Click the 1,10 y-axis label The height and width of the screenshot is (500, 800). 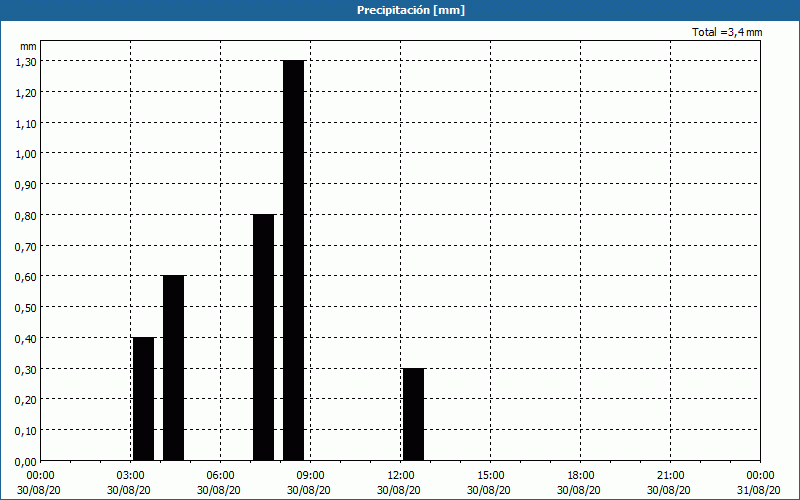click(x=26, y=123)
